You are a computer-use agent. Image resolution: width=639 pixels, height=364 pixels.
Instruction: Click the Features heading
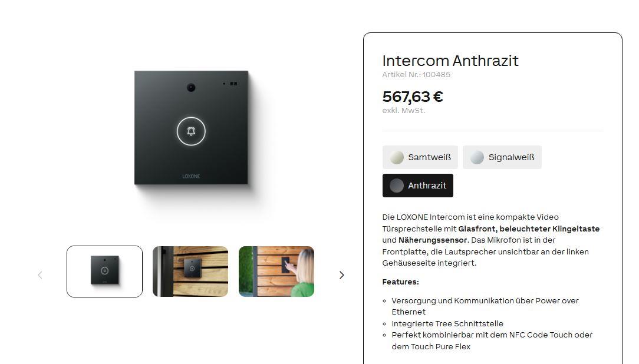pos(401,282)
